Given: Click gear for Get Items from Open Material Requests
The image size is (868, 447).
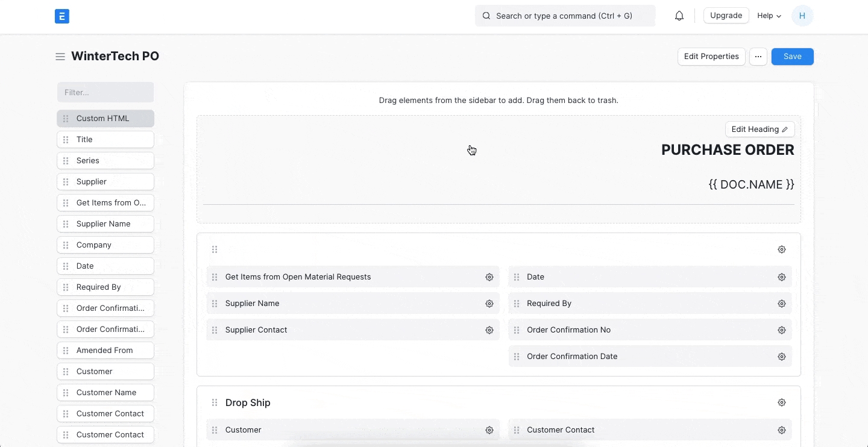Looking at the screenshot, I should pyautogui.click(x=489, y=277).
